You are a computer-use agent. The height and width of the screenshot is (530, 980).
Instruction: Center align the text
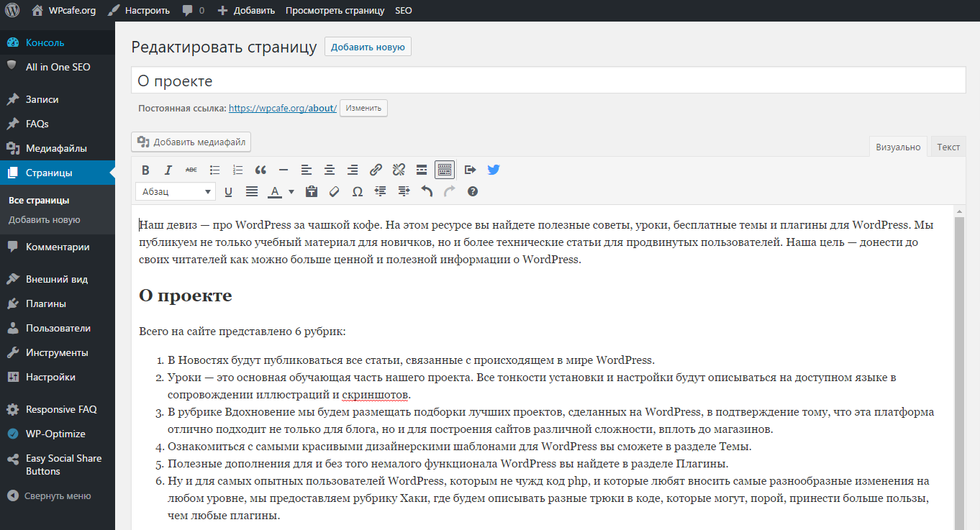click(330, 170)
